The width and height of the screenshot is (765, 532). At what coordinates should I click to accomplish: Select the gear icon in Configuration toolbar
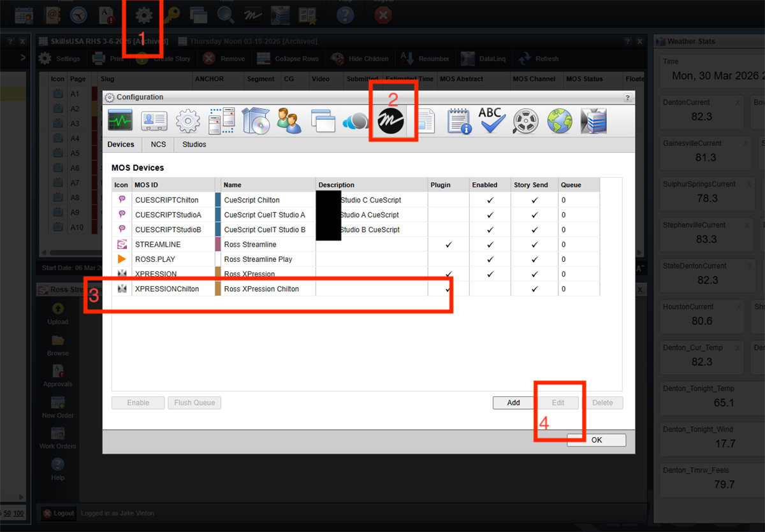point(187,120)
